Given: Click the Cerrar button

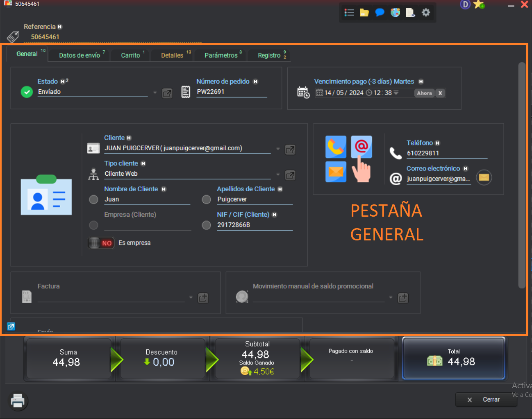Looking at the screenshot, I should [x=486, y=399].
